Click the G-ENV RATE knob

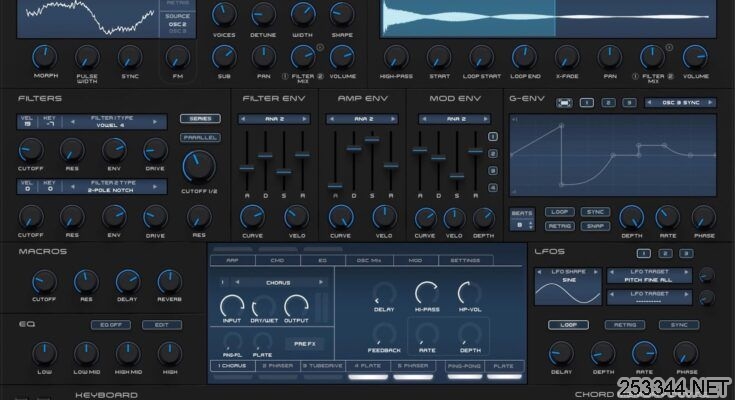click(x=668, y=218)
